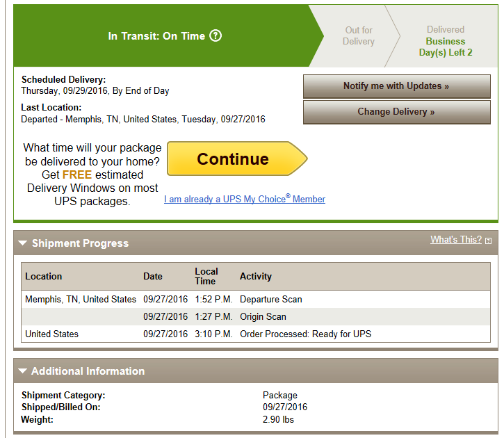Select the Out for Delivery progress step

pyautogui.click(x=359, y=35)
